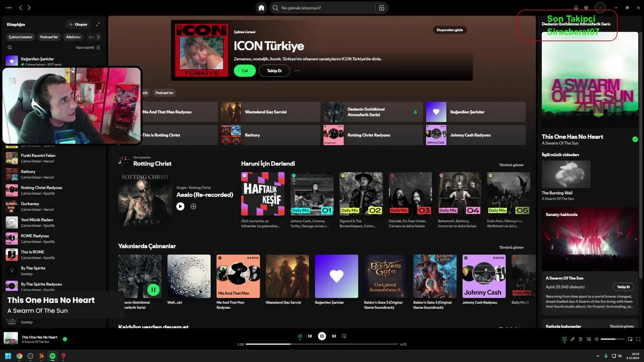The image size is (644, 362).
Task: Open the system tray speaker icon
Action: point(619,356)
